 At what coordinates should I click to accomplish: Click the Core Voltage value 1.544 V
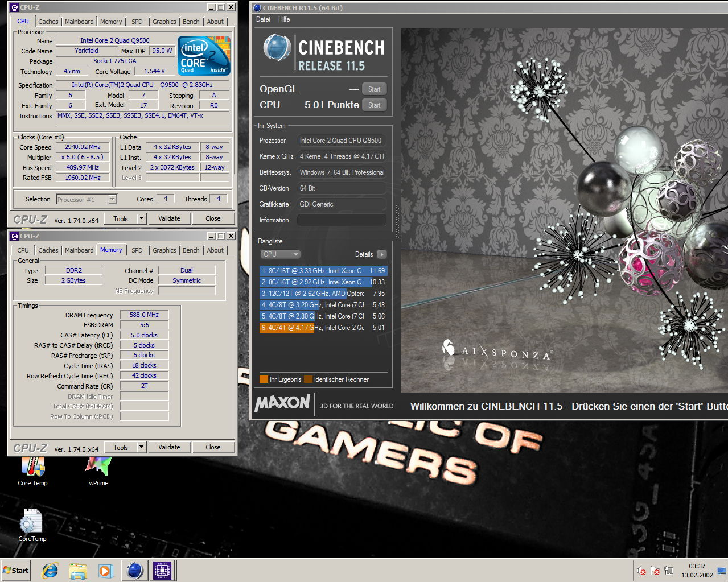pyautogui.click(x=154, y=71)
